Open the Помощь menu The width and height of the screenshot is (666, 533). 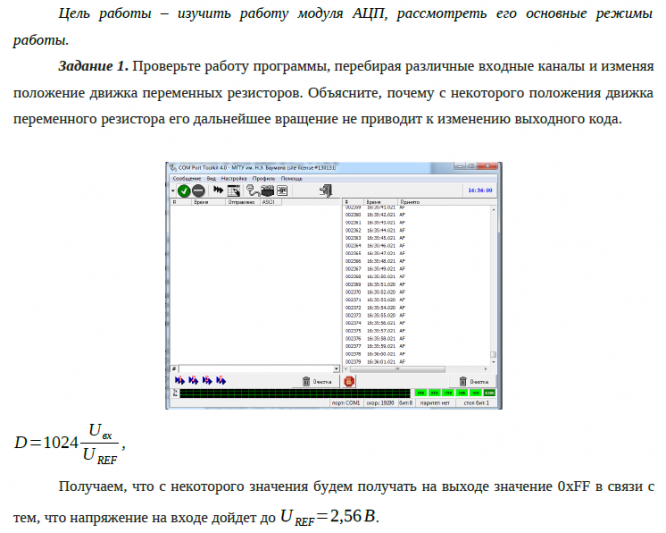291,179
